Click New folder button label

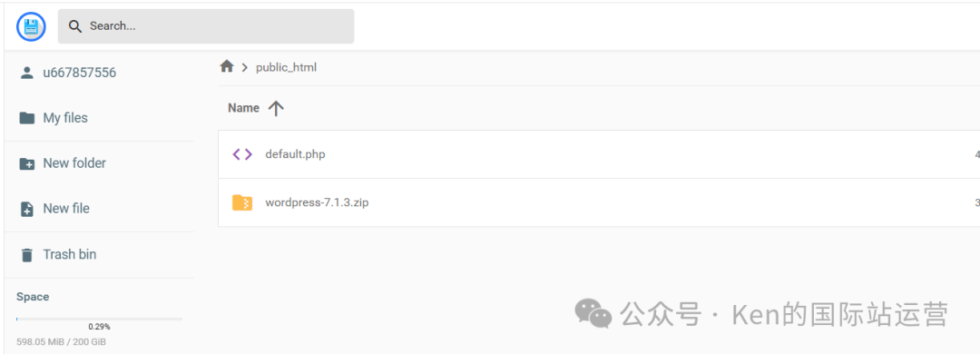pos(74,163)
